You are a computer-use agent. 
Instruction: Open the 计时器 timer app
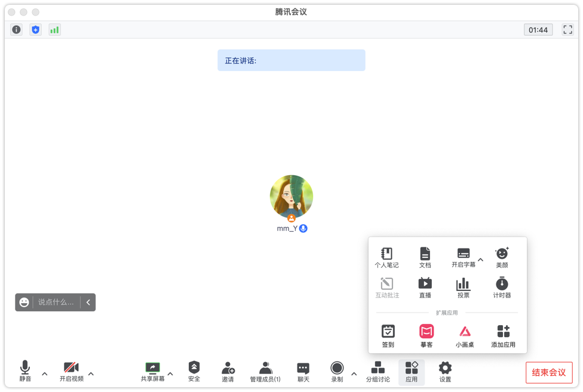coord(502,287)
